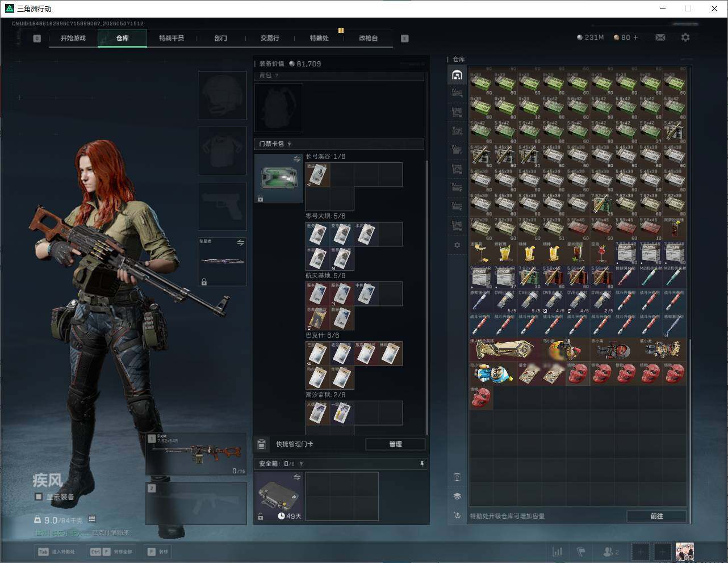728x563 pixels.
Task: Add currency with the plus beside 80
Action: 635,37
